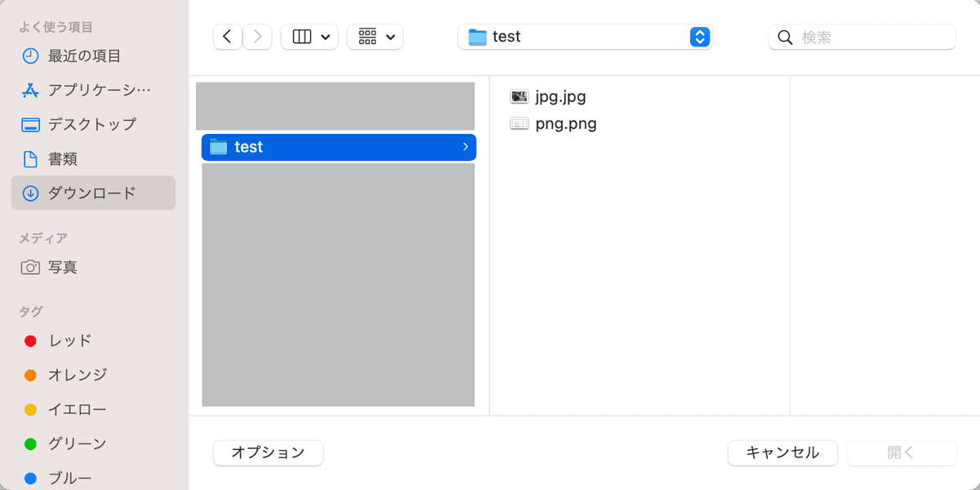Click the Cancel button
980x490 pixels.
[x=782, y=452]
